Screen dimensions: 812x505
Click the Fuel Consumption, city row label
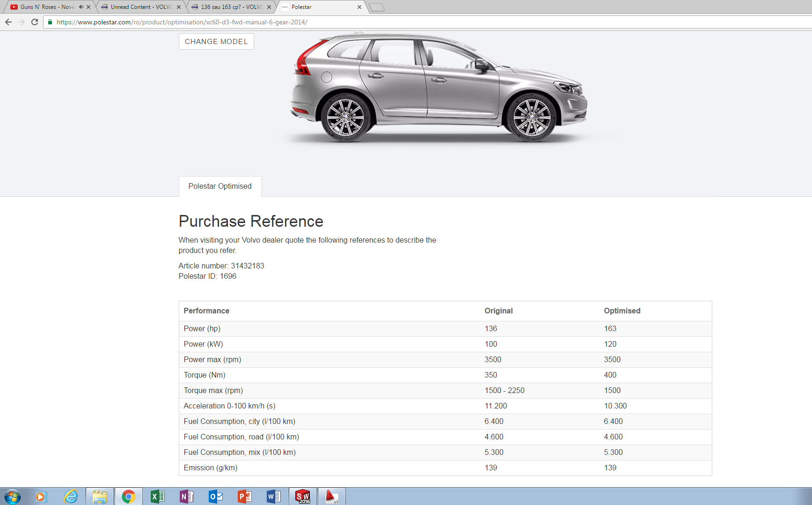pos(239,421)
